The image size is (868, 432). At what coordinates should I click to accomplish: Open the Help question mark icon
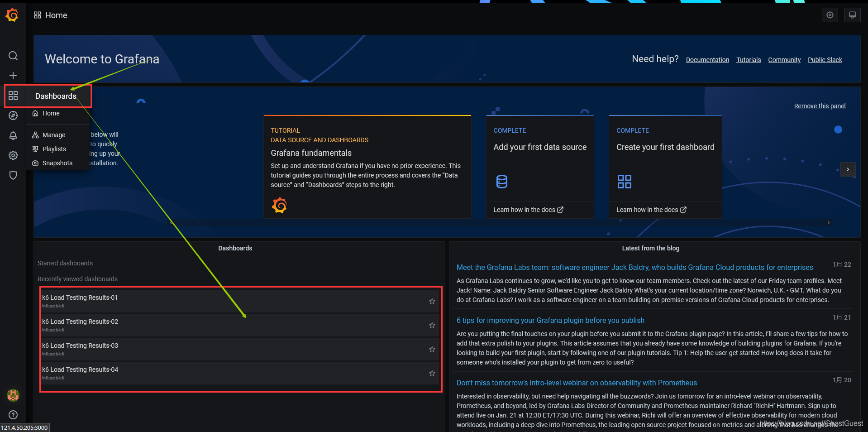click(x=13, y=415)
